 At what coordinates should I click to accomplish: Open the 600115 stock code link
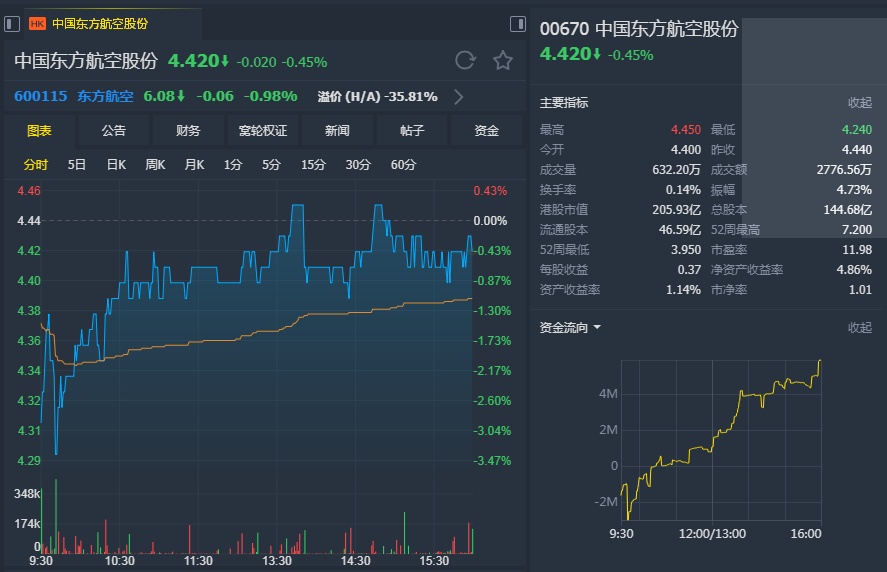[41, 96]
